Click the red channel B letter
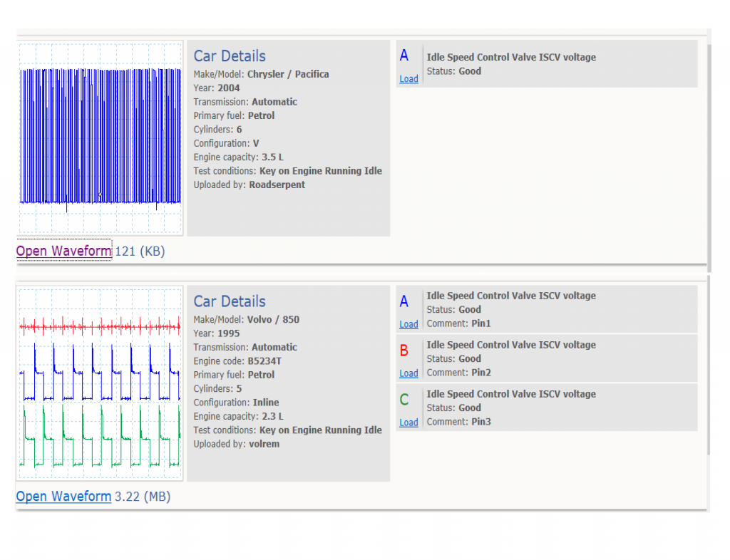This screenshot has width=730, height=560. tap(404, 351)
